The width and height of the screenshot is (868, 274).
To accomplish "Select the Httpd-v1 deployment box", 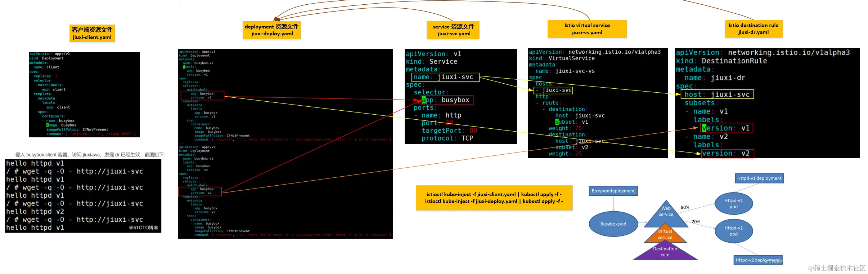I will point(759,178).
